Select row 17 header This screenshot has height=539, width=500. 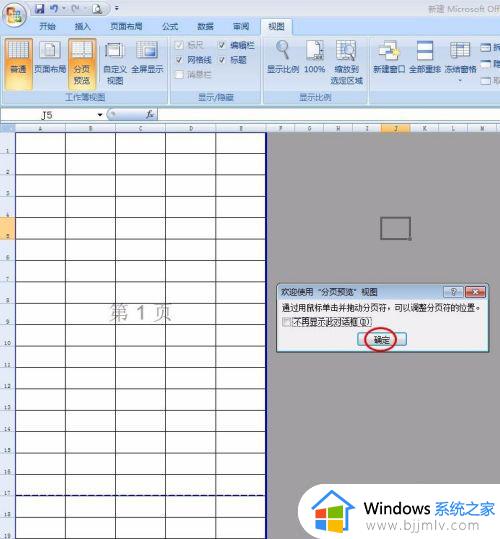[x=8, y=486]
